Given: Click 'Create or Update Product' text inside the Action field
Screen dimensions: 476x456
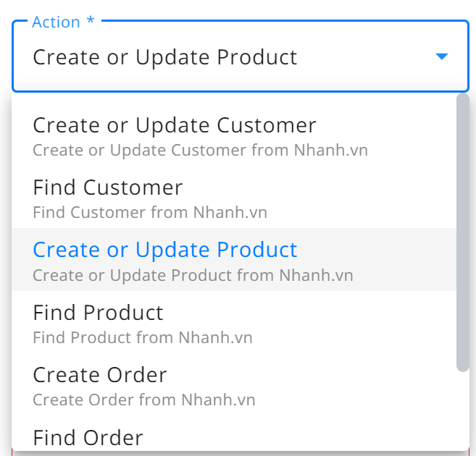Looking at the screenshot, I should [165, 57].
